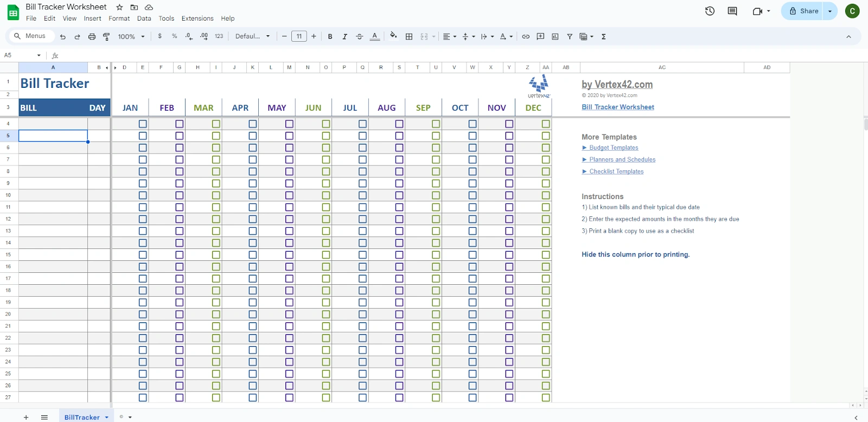868x422 pixels.
Task: Check cloud save status icon
Action: [149, 7]
